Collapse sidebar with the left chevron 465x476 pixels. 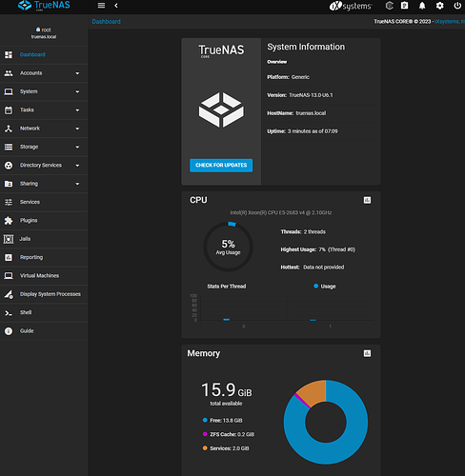tap(116, 6)
